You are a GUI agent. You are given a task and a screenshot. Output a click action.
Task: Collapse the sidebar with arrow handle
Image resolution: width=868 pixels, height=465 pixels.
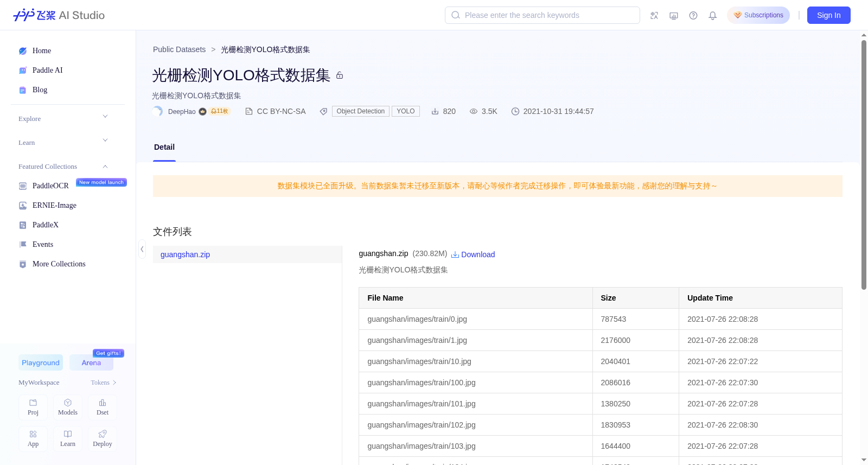pos(142,249)
